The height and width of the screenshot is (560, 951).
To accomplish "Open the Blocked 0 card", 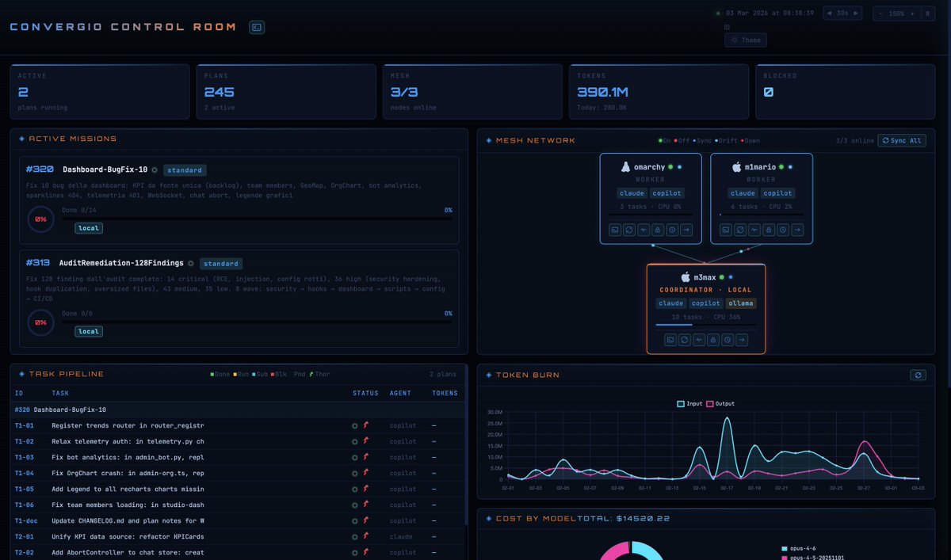I will 845,92.
